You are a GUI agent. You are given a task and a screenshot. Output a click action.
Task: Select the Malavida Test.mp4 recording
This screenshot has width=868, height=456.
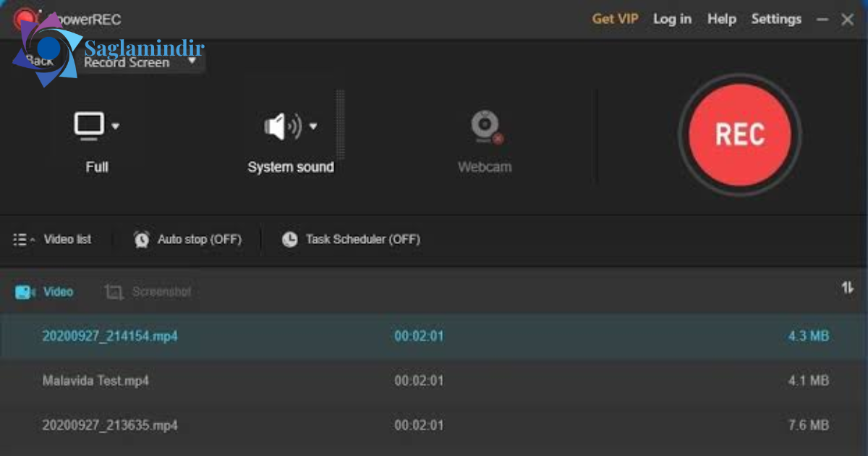pos(434,381)
